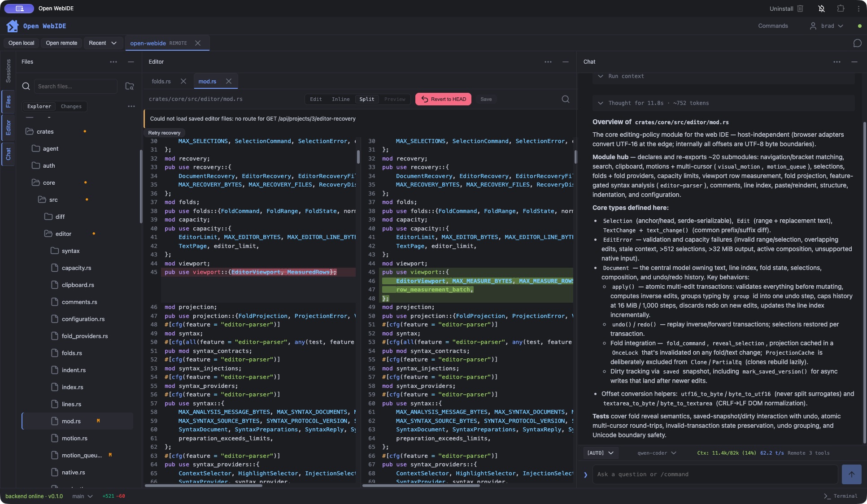Click the left diff pane horizontal scrollbar
This screenshot has width=867, height=504.
pyautogui.click(x=204, y=486)
